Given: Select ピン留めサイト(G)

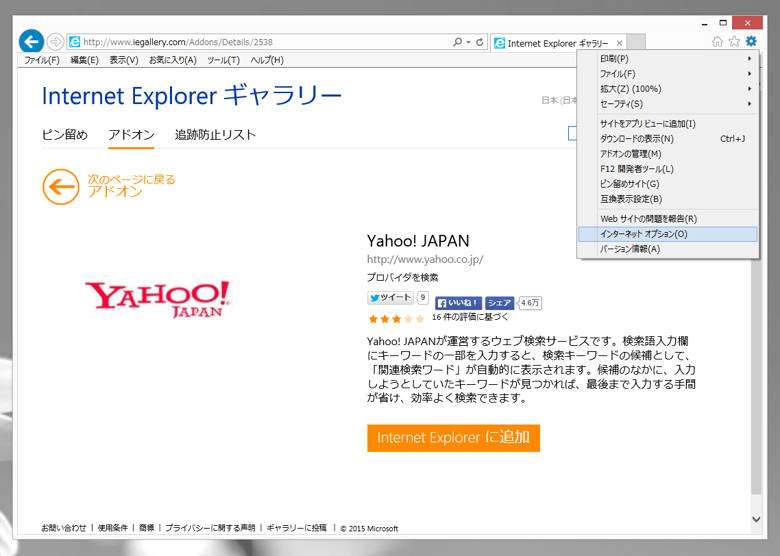Looking at the screenshot, I should coord(668,184).
